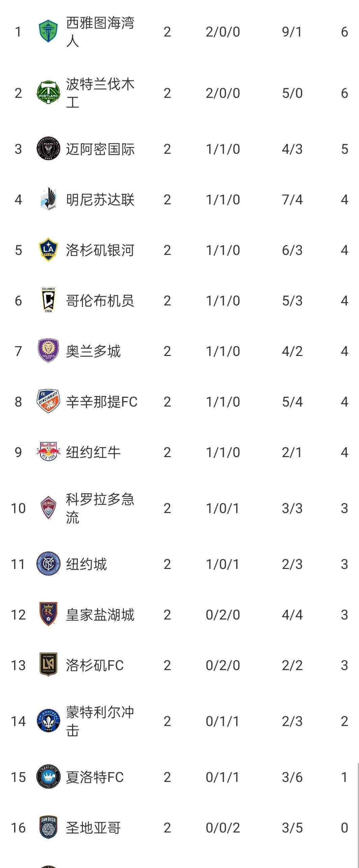Tap the FC Cincinnati team logo
The height and width of the screenshot is (868, 359).
coord(48,401)
